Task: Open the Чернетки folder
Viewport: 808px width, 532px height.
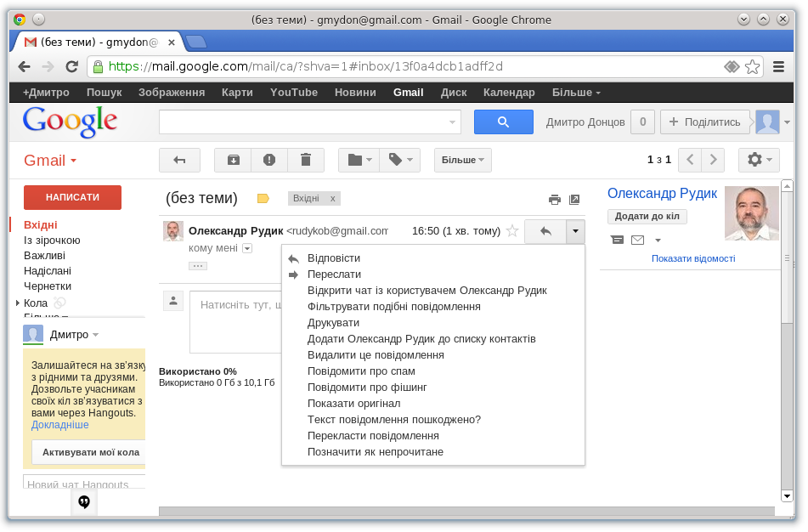Action: (x=48, y=286)
